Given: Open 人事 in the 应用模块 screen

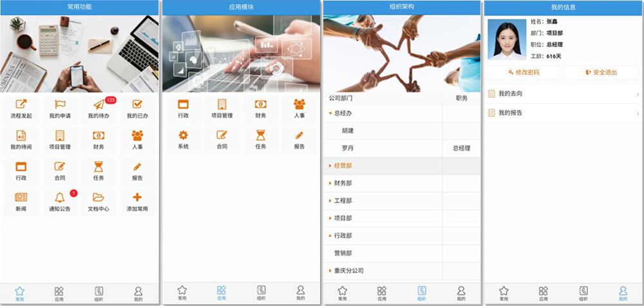Looking at the screenshot, I should tap(299, 109).
